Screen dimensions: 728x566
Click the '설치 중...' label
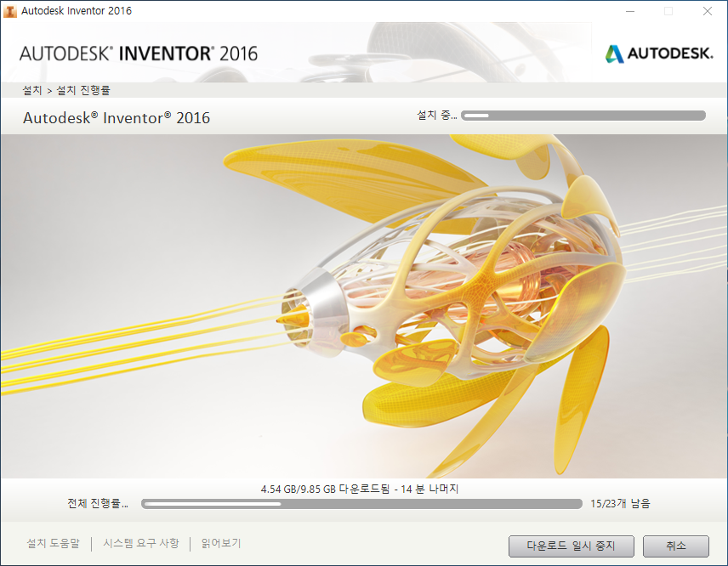(x=437, y=115)
